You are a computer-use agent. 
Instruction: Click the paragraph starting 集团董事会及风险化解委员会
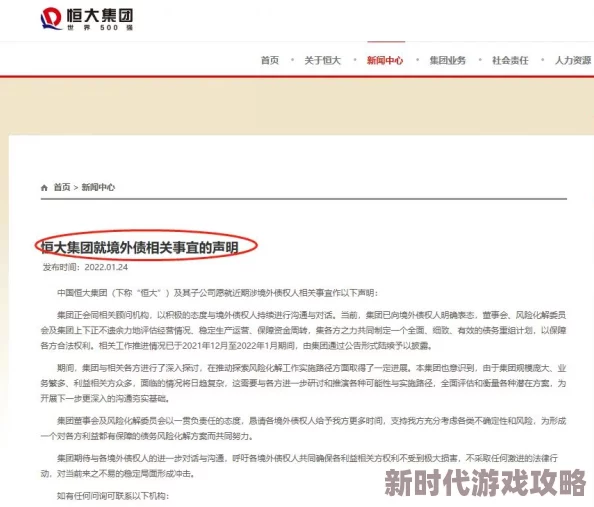pos(303,428)
